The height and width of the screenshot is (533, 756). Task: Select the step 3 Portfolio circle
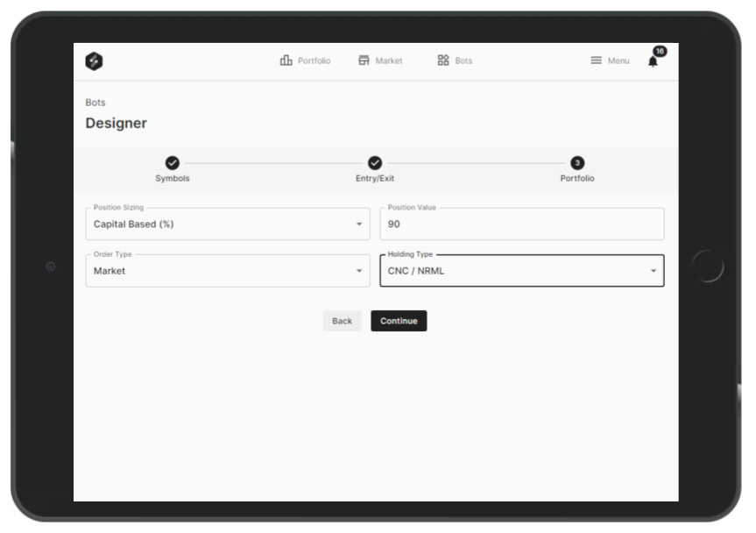[x=577, y=163]
